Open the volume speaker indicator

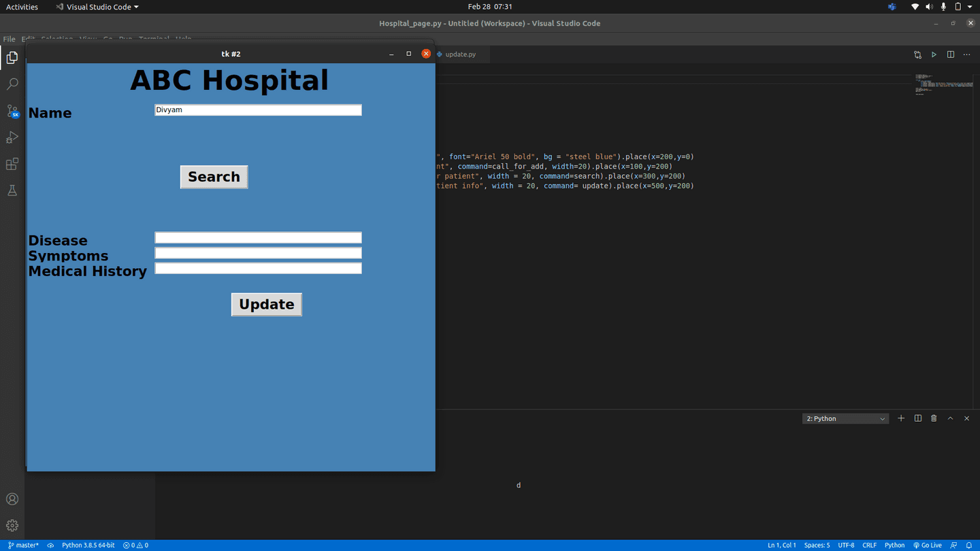pyautogui.click(x=929, y=7)
